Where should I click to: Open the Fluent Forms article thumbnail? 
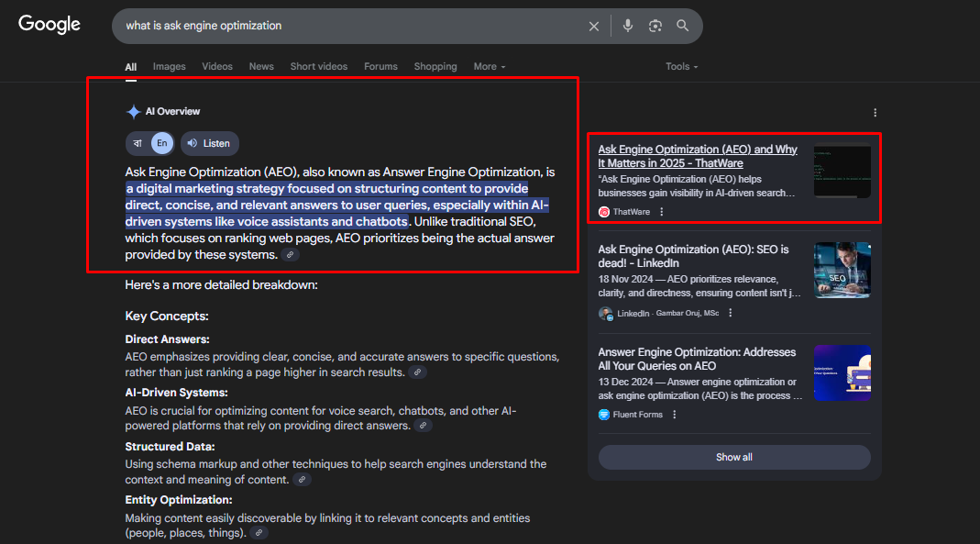(842, 372)
